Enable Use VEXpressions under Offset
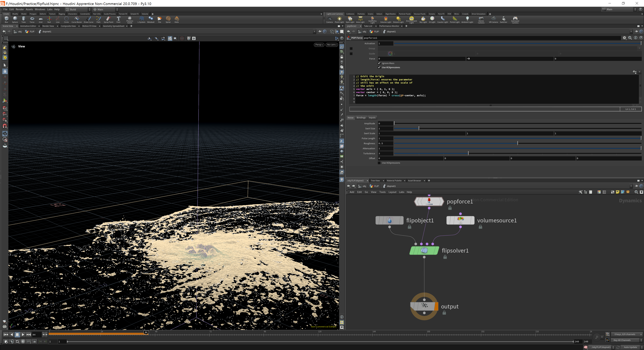Image resolution: width=644 pixels, height=350 pixels. coord(379,163)
